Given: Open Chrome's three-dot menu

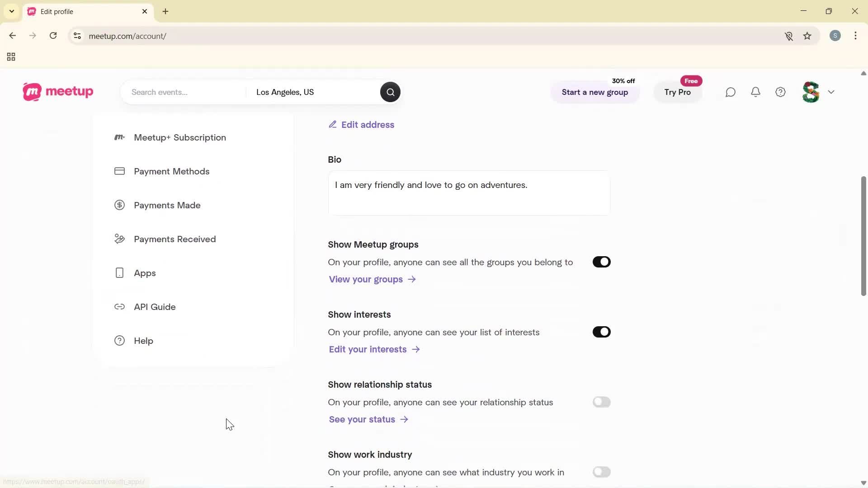Looking at the screenshot, I should coord(856,36).
